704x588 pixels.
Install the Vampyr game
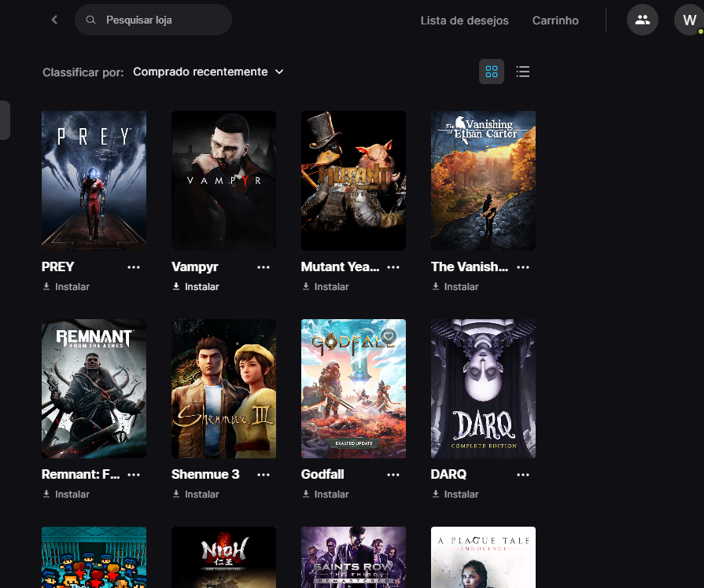pos(196,287)
